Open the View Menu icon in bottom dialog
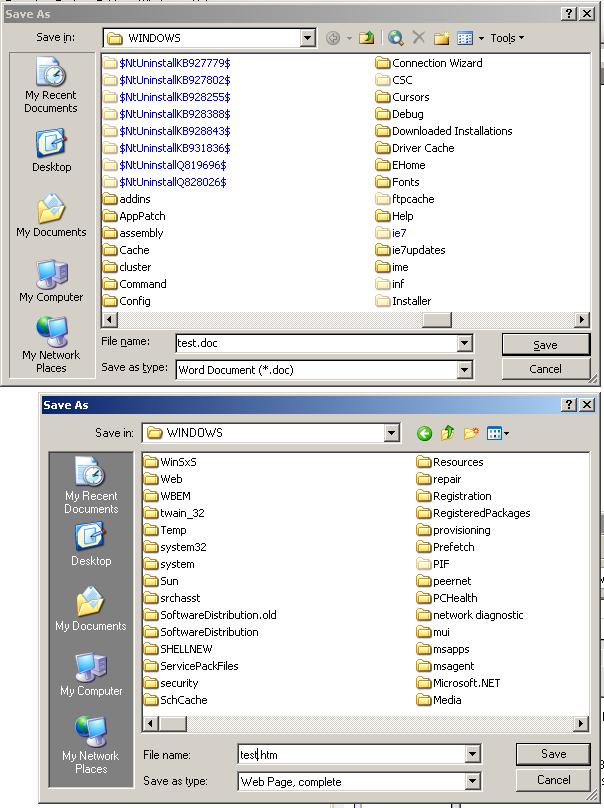The image size is (604, 808). (497, 433)
